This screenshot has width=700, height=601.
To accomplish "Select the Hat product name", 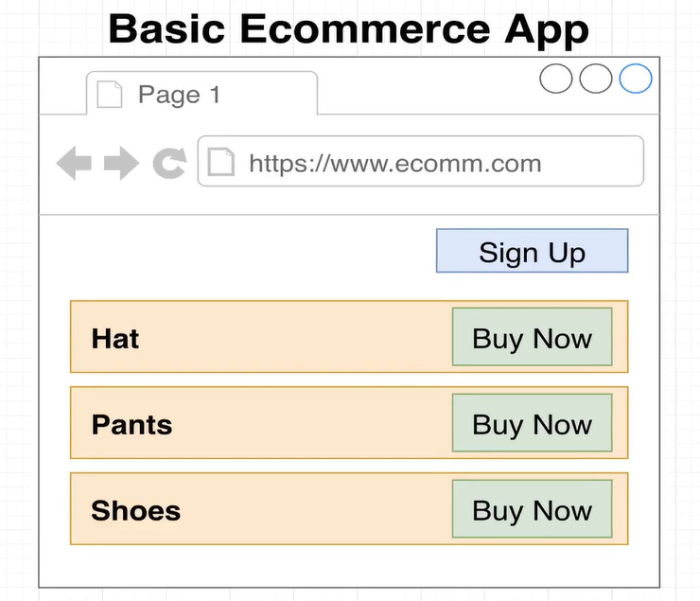I will click(115, 338).
